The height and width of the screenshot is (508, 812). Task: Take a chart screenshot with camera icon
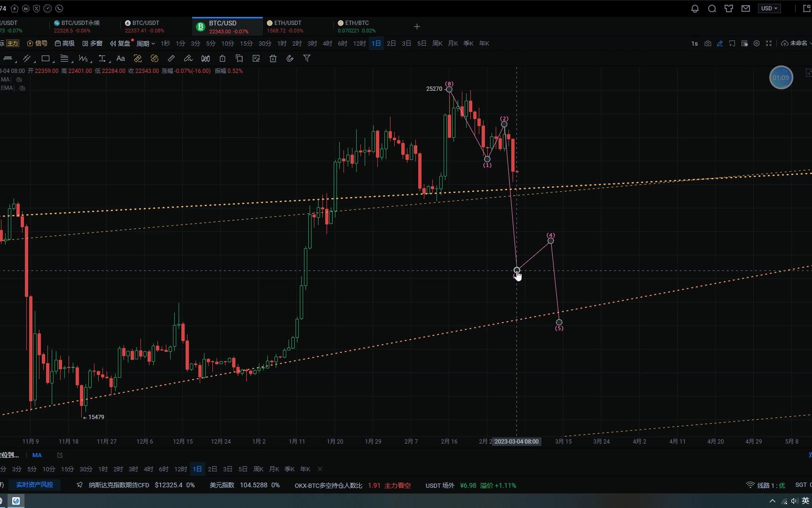[708, 43]
